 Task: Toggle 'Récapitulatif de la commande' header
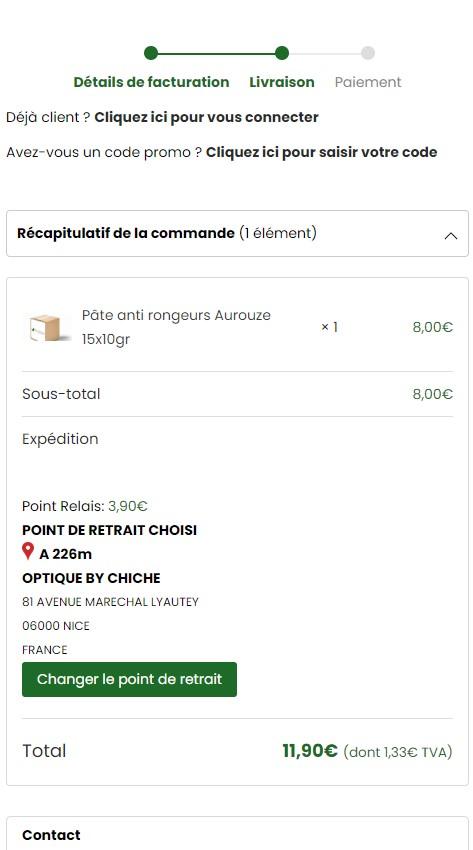click(x=237, y=234)
